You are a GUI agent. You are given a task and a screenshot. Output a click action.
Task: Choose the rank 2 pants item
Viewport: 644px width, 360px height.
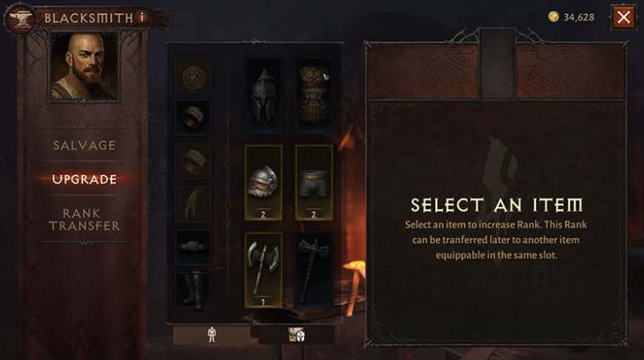point(314,182)
